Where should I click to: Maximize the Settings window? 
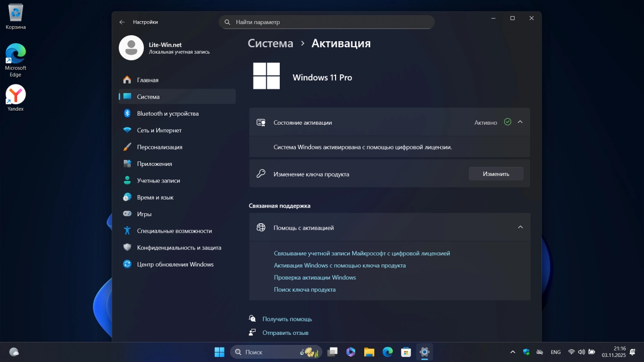tap(512, 18)
